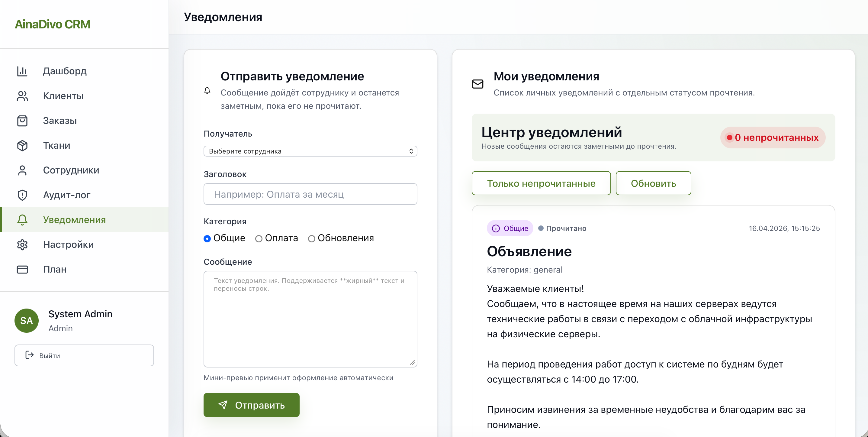
Task: Click the AinaDivo CRM logo
Action: click(53, 24)
